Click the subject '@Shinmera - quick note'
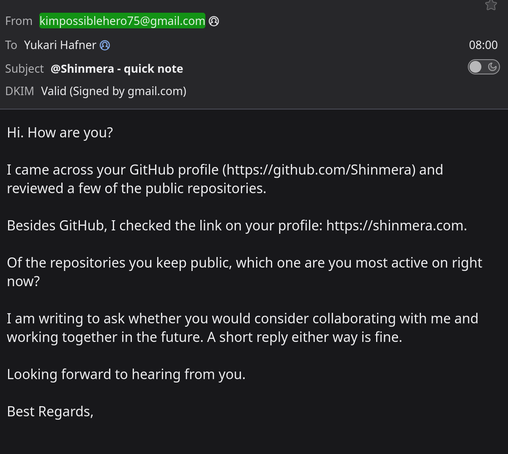Image resolution: width=508 pixels, height=454 pixels. (117, 69)
